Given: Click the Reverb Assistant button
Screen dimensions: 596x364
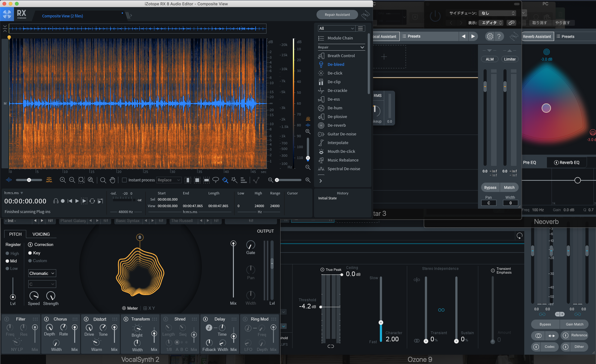Looking at the screenshot, I should (x=537, y=36).
